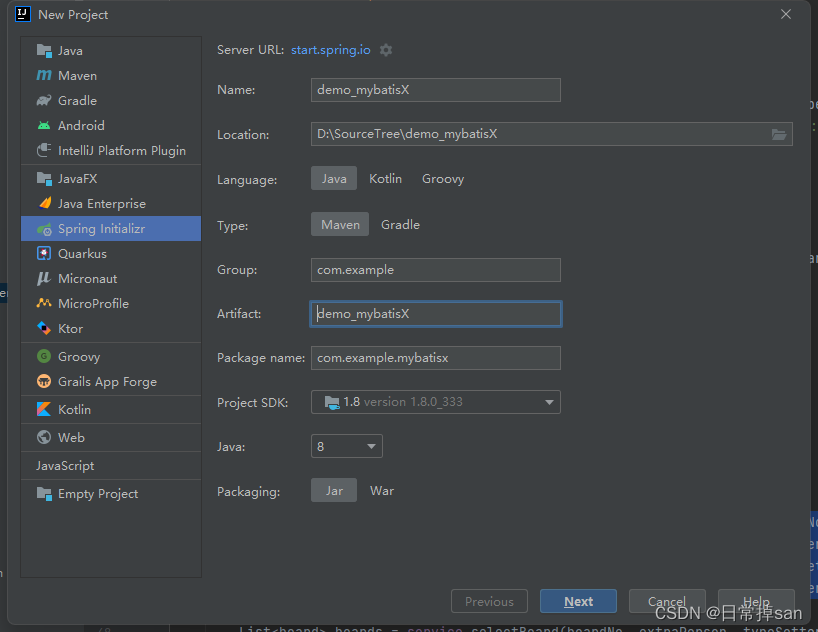This screenshot has height=632, width=818.
Task: Click the Cancel button
Action: (x=667, y=601)
